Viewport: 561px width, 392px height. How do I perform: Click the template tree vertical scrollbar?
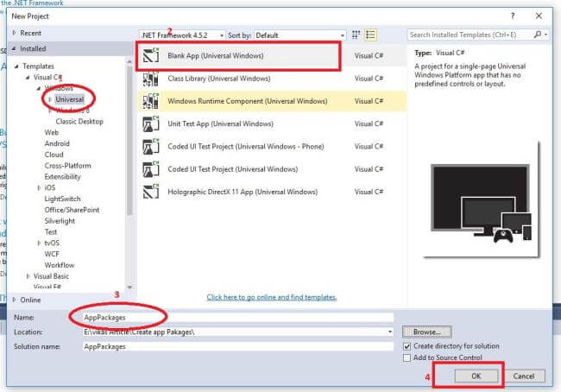coord(129,142)
